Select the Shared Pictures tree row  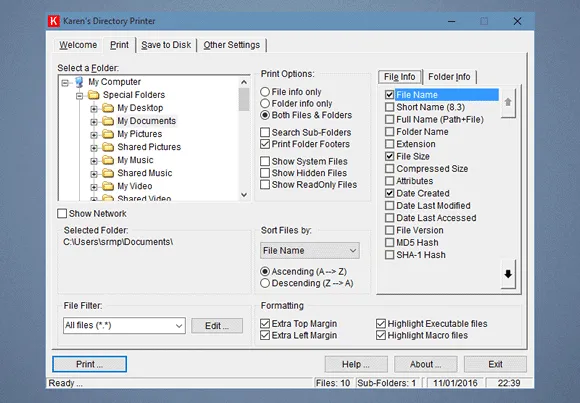(x=149, y=147)
